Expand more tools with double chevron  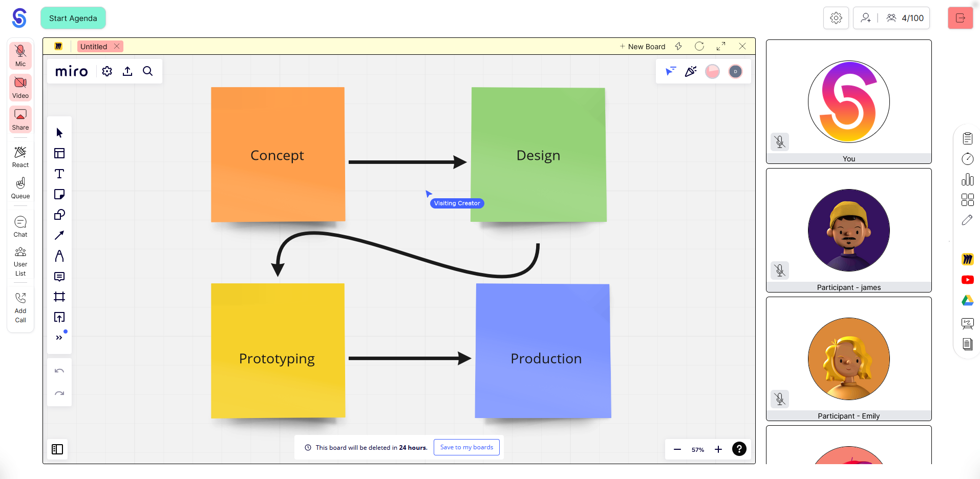(59, 338)
